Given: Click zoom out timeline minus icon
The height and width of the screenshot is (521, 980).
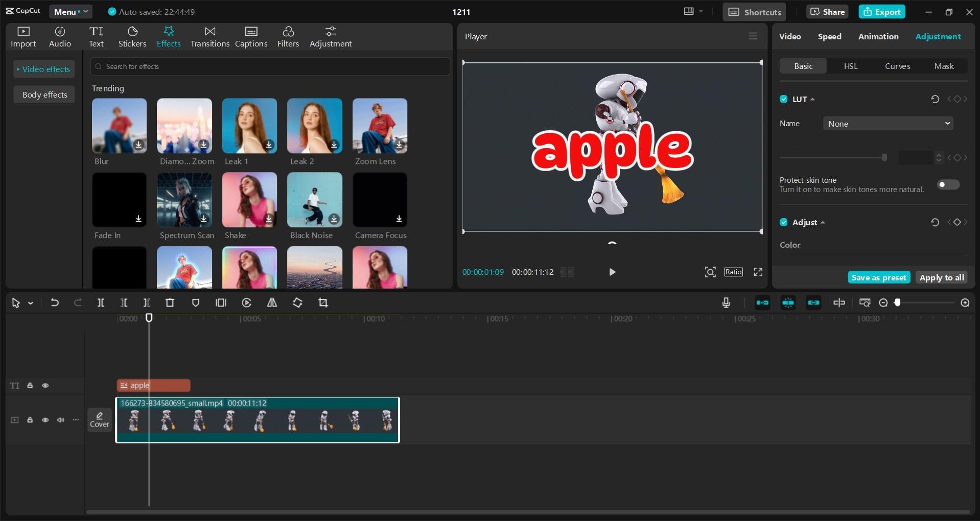Looking at the screenshot, I should click(x=883, y=303).
